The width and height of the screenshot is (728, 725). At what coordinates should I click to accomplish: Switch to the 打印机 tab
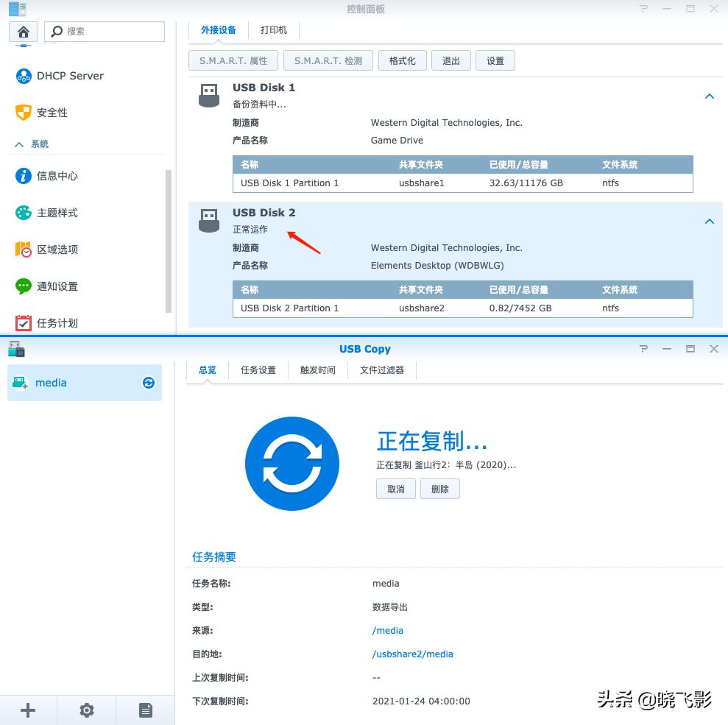[274, 30]
